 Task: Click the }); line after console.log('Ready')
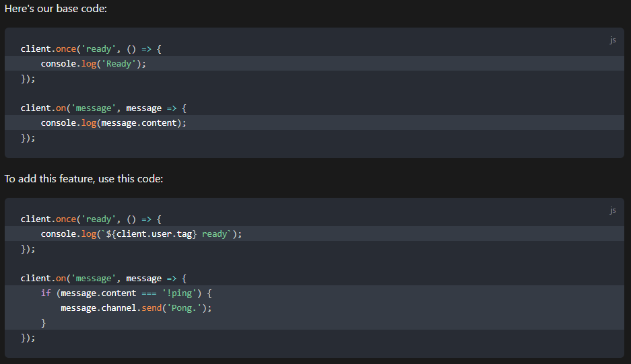tap(28, 79)
